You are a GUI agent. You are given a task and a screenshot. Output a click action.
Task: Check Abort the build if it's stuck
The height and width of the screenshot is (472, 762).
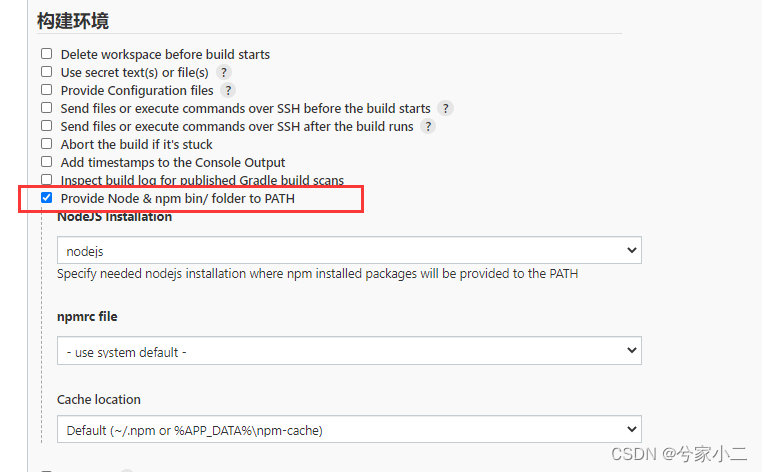[x=47, y=143]
